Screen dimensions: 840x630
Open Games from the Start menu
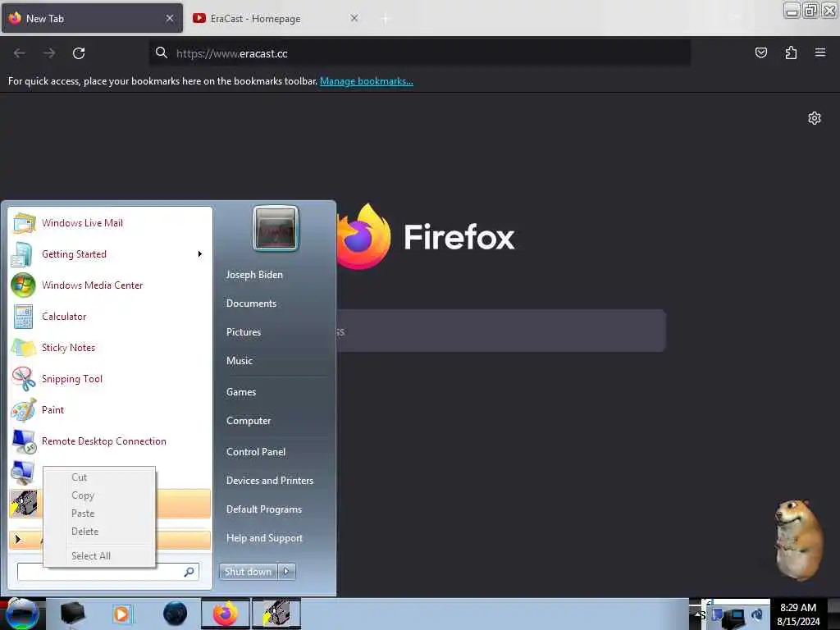tap(241, 392)
